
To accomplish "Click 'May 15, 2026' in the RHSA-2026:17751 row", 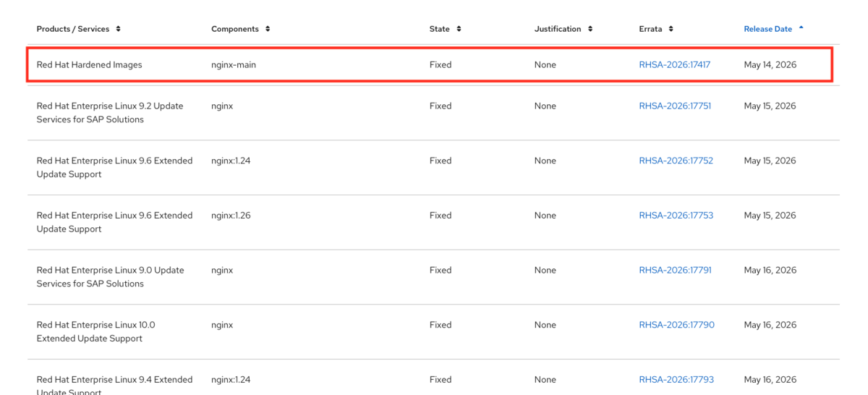I will [x=770, y=106].
